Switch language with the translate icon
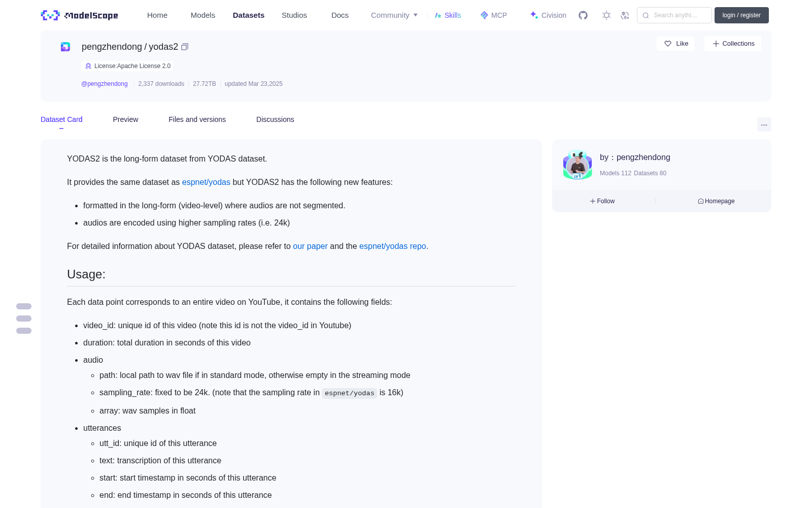This screenshot has height=508, width=812. [625, 15]
